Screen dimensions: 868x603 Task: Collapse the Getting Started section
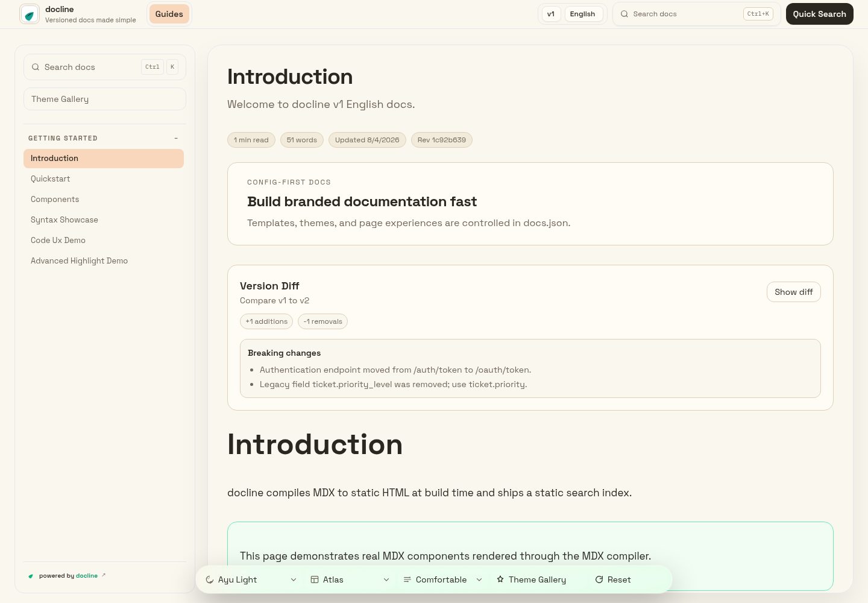tap(176, 138)
